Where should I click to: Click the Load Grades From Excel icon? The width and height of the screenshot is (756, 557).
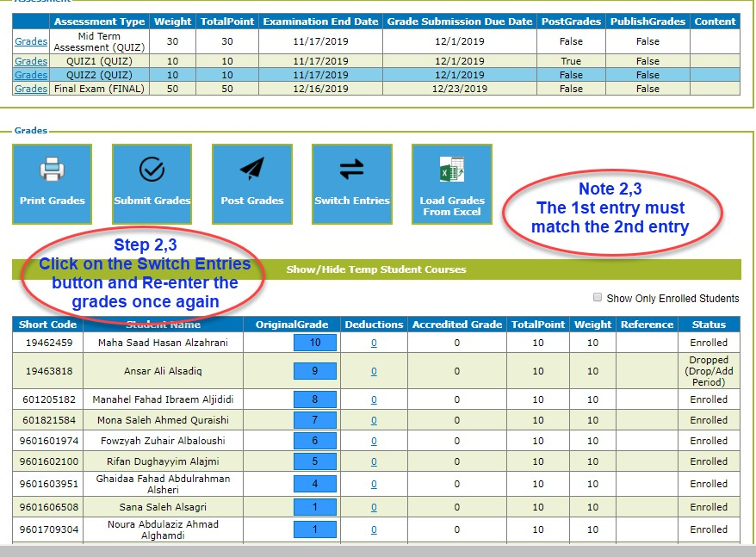[x=452, y=169]
